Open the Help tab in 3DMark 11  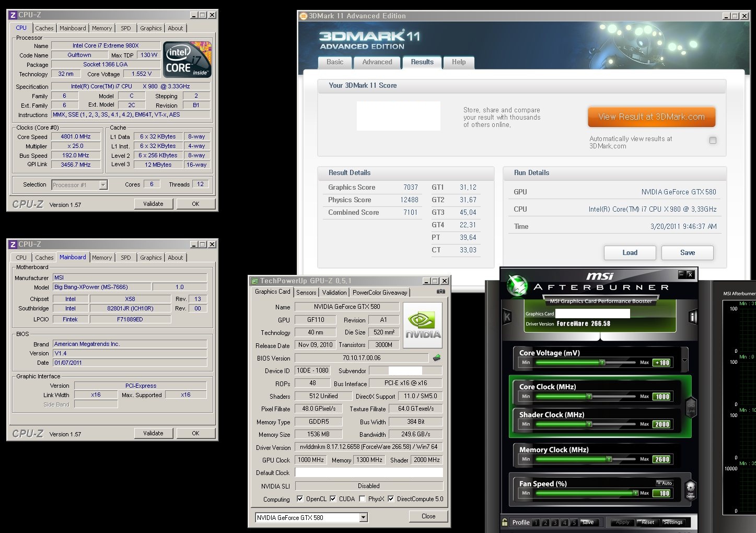pos(459,62)
